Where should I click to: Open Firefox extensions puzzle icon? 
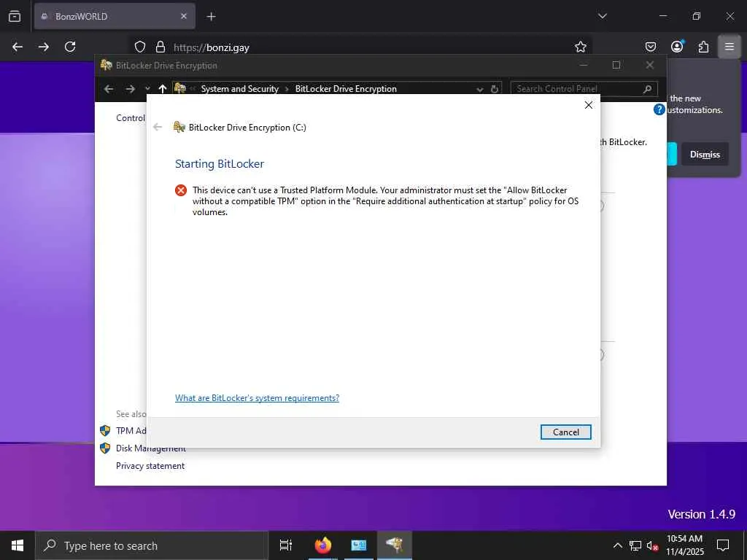point(703,47)
